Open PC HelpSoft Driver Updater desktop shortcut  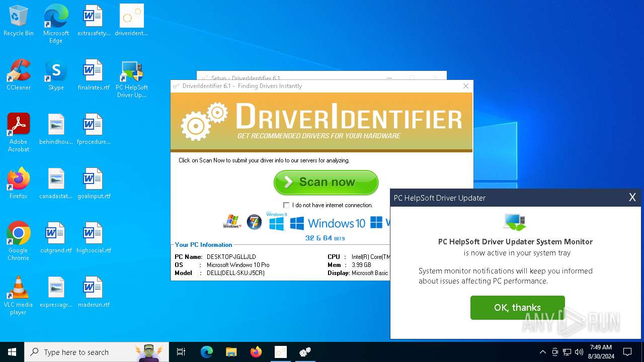click(131, 79)
